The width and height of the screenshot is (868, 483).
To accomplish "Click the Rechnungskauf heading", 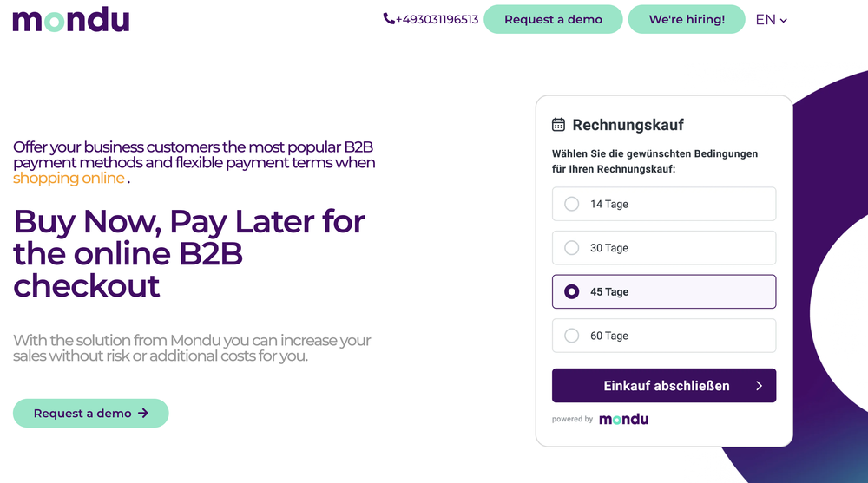I will tap(628, 125).
